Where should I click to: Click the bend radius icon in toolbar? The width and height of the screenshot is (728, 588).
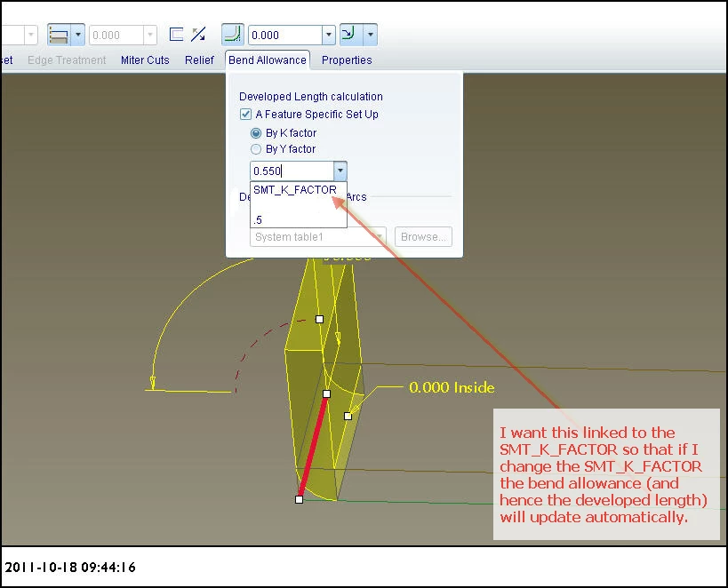(x=233, y=35)
